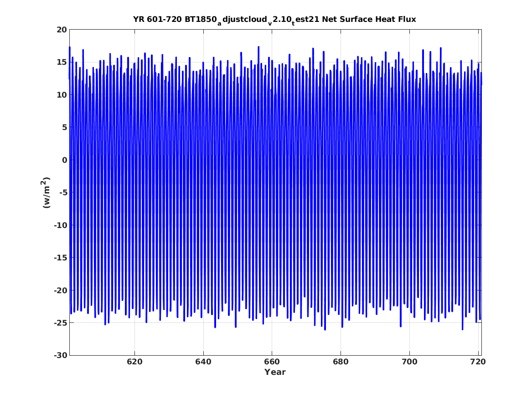Image resolution: width=532 pixels, height=399 pixels.
Task: Select the y-axis label '(w/m2)'
Action: coord(46,192)
